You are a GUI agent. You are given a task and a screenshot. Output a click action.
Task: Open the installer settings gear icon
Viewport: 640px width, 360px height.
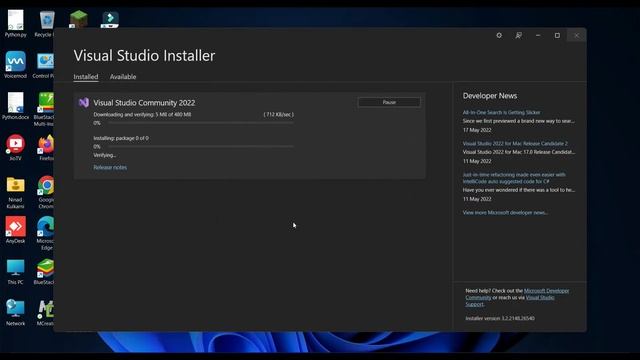(499, 36)
